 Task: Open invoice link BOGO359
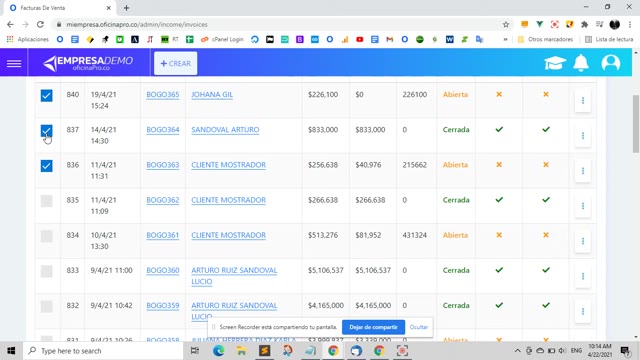tap(162, 305)
